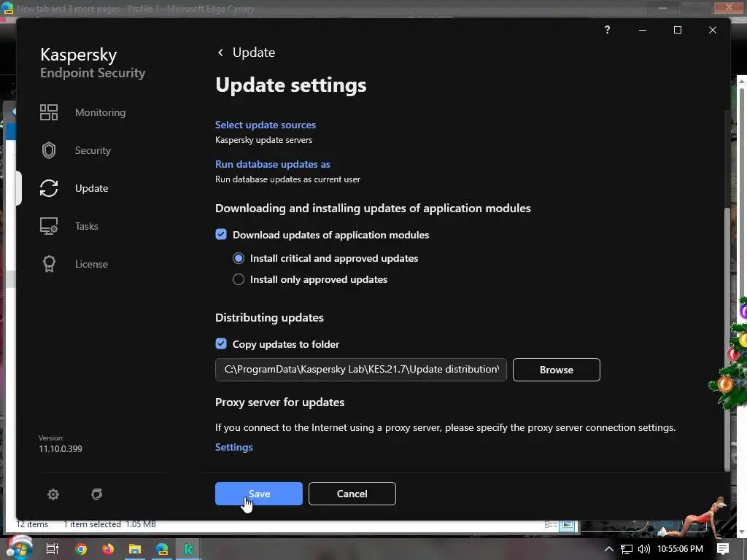
Task: Click the Browse button
Action: coord(557,370)
